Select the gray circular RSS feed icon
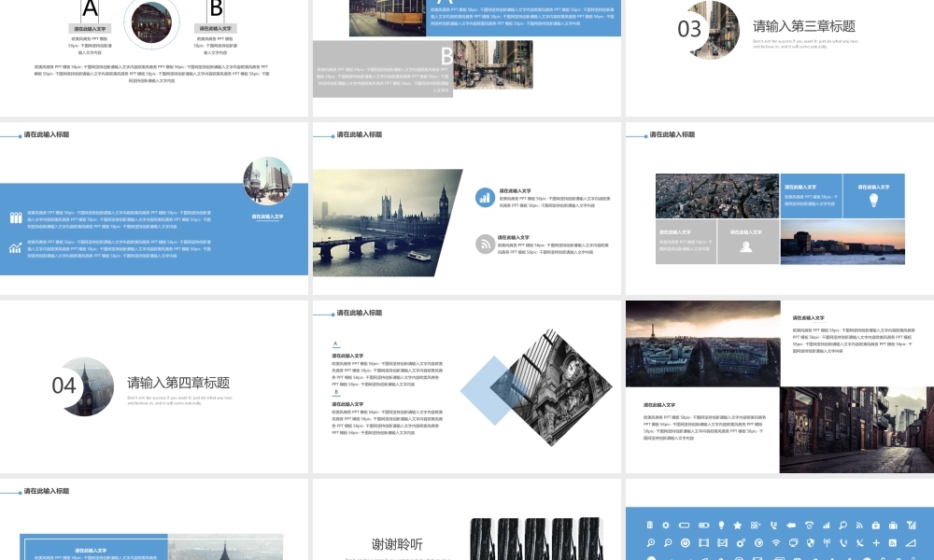 (485, 244)
